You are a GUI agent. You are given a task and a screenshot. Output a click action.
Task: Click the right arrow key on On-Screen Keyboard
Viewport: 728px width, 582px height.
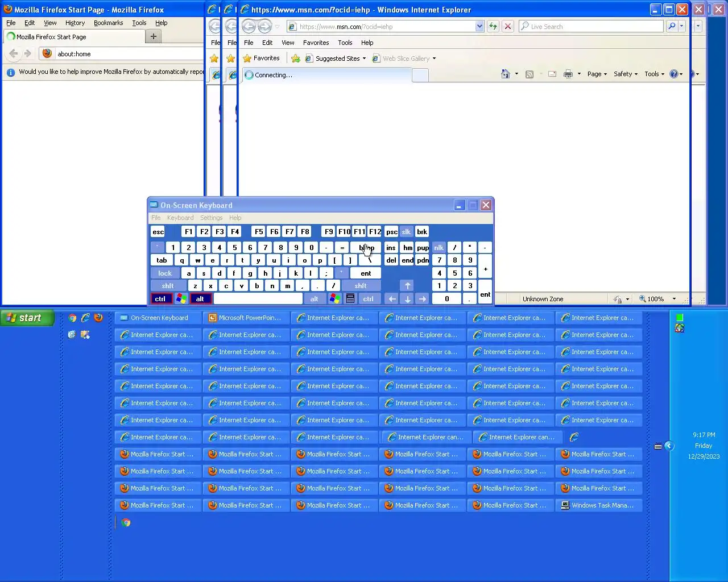(422, 298)
